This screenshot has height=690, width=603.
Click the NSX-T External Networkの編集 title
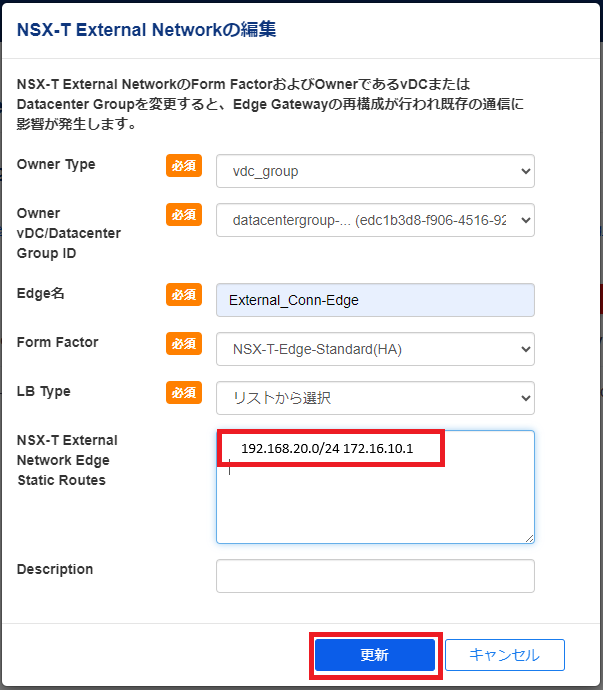(x=146, y=30)
